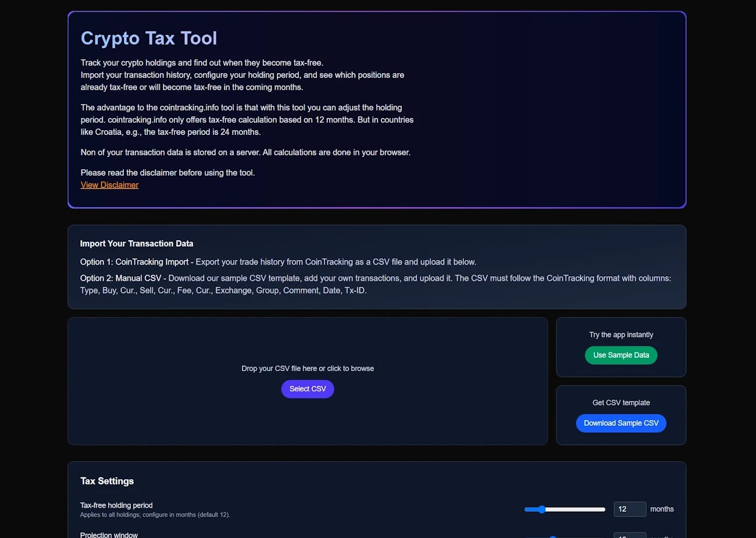This screenshot has width=756, height=538.
Task: Click the Crypto Tax Tool heading
Action: click(x=149, y=38)
